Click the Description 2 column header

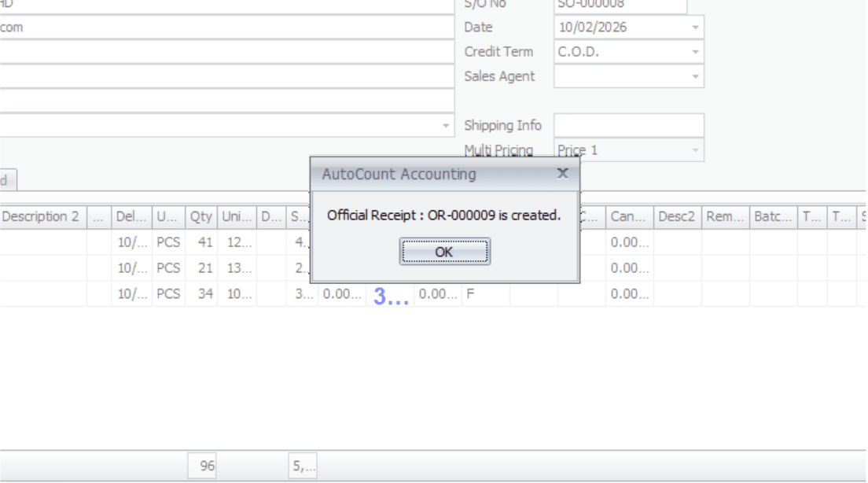click(x=40, y=216)
